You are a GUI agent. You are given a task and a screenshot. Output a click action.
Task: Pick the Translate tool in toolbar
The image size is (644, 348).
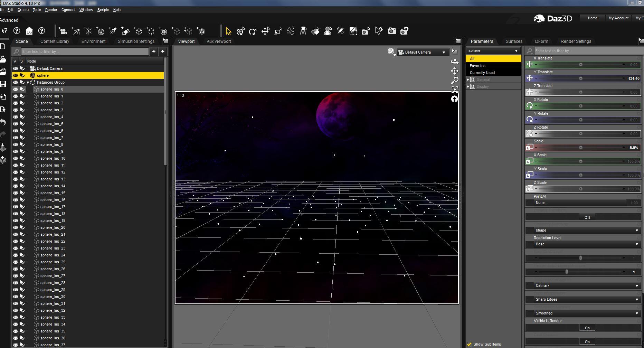[265, 31]
